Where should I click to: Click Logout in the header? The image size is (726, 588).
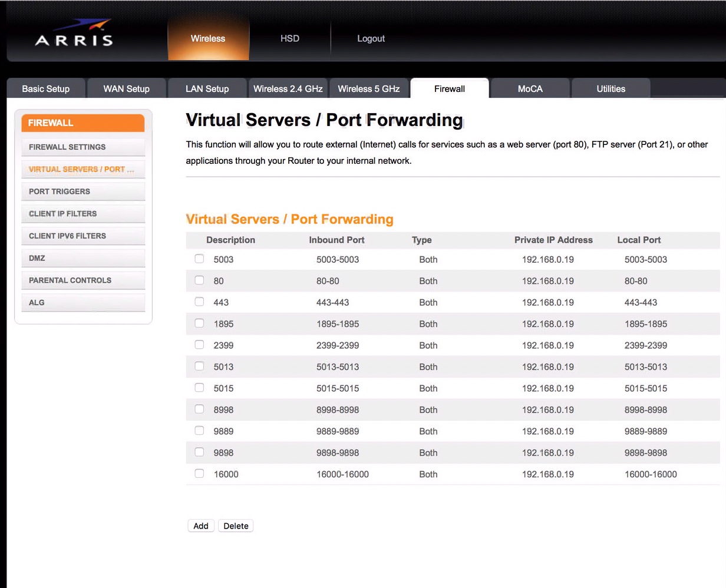click(x=371, y=38)
